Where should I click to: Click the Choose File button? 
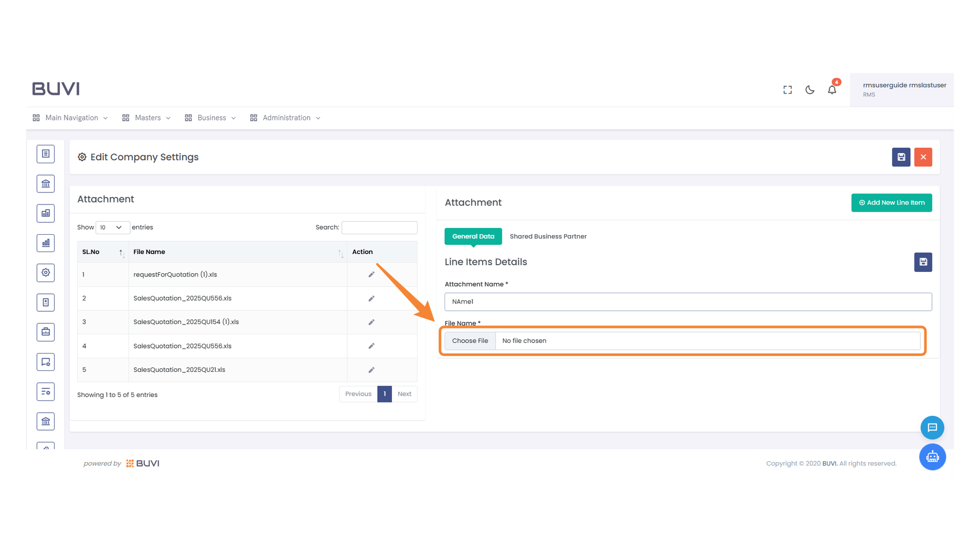470,341
